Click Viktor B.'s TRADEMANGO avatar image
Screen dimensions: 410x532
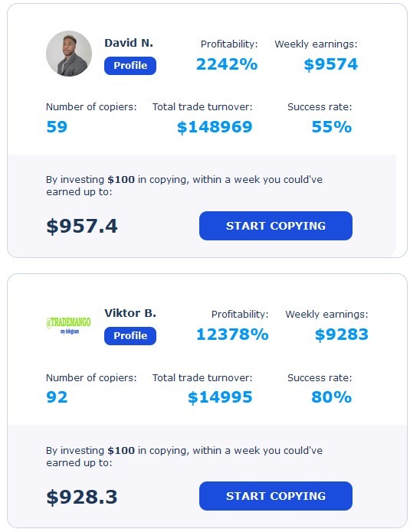[x=69, y=325]
